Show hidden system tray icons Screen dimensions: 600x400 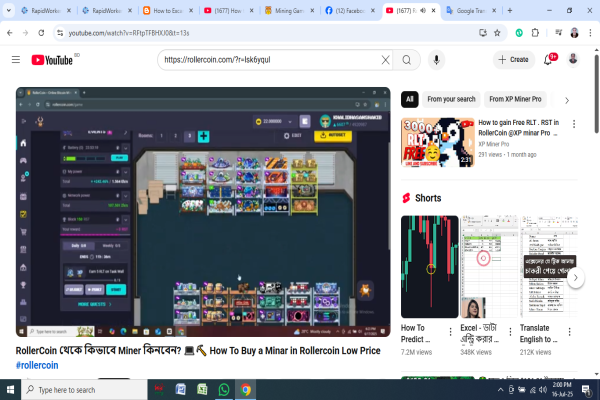[501, 390]
